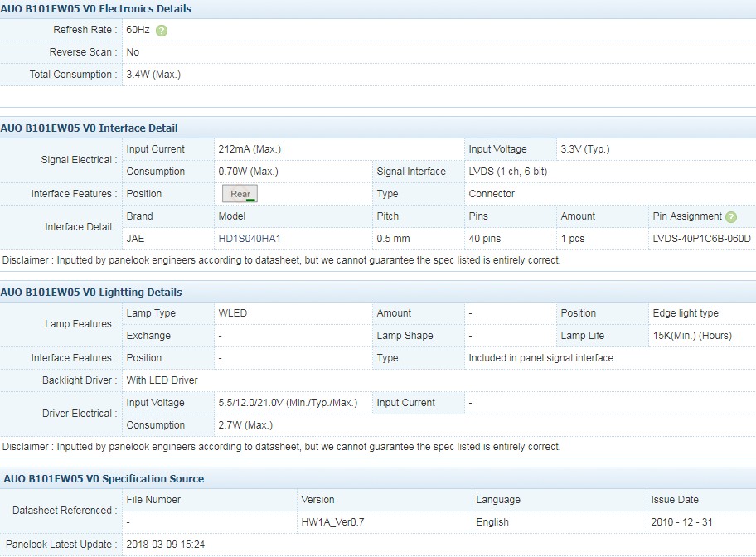
Task: Select the "Issue Date" column header
Action: click(675, 500)
